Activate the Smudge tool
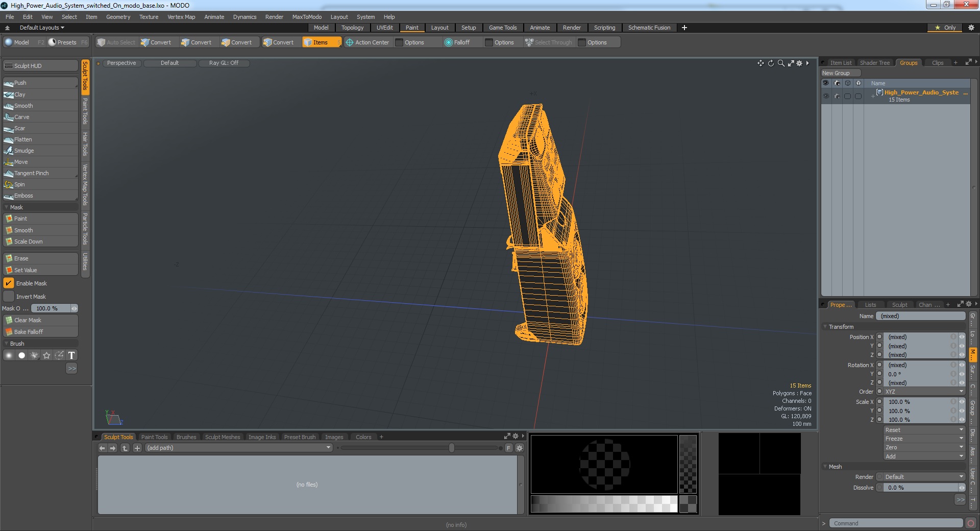 point(40,151)
